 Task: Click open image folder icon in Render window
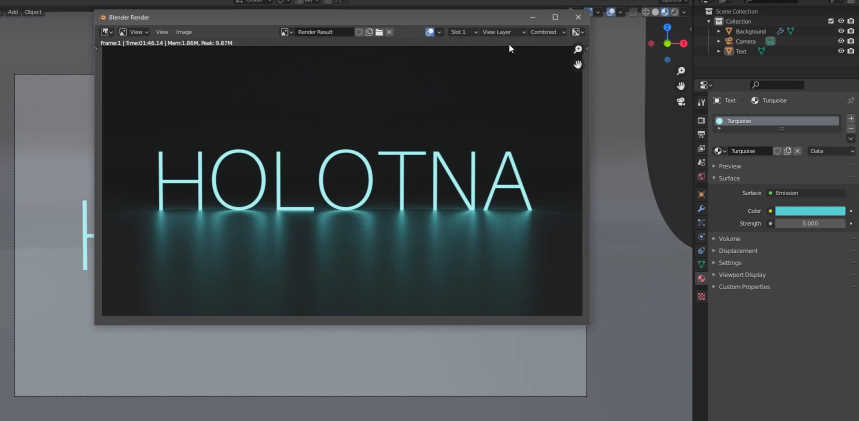point(379,32)
